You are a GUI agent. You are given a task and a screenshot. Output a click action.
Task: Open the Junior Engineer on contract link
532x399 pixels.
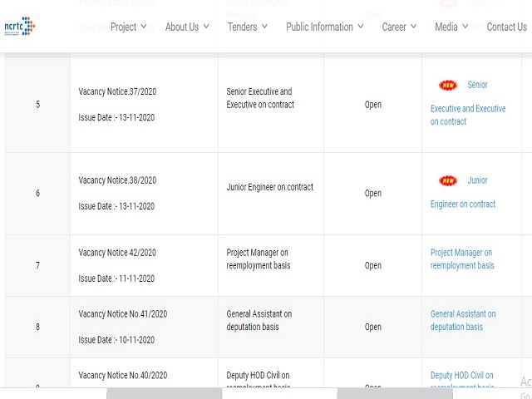point(463,204)
